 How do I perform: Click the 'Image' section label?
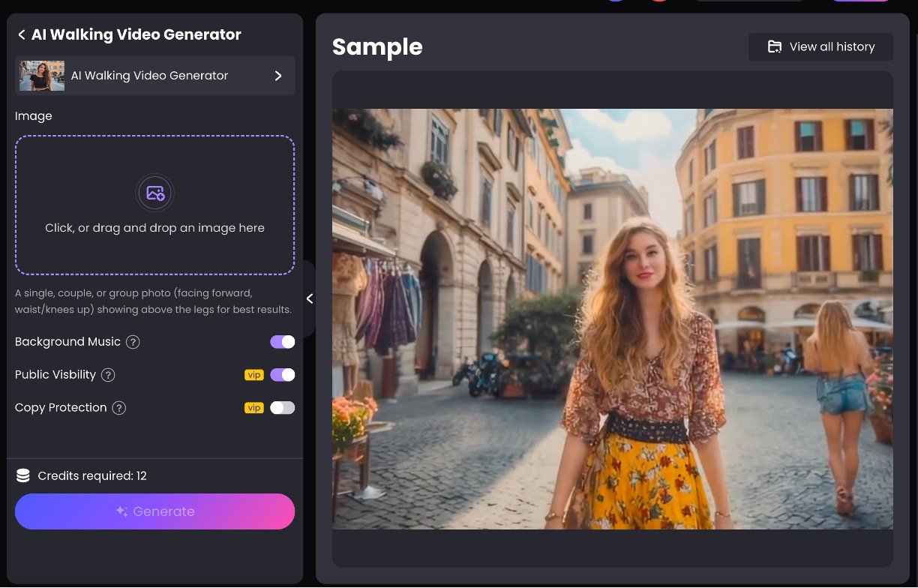coord(34,116)
